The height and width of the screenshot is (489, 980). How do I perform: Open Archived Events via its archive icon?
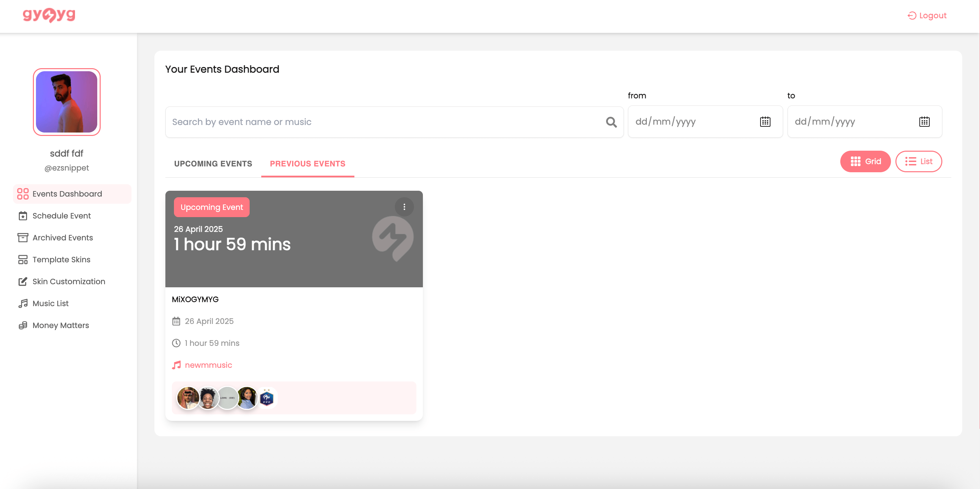pyautogui.click(x=23, y=237)
